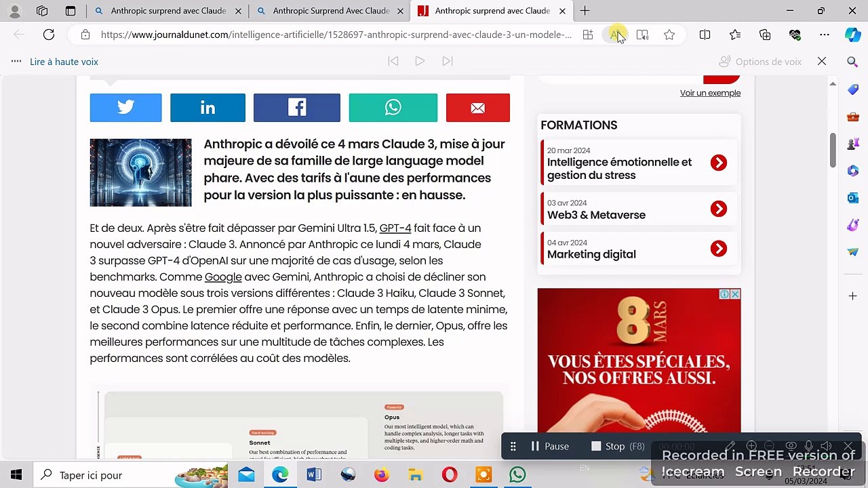Open the Windows Start menu

pos(16,474)
